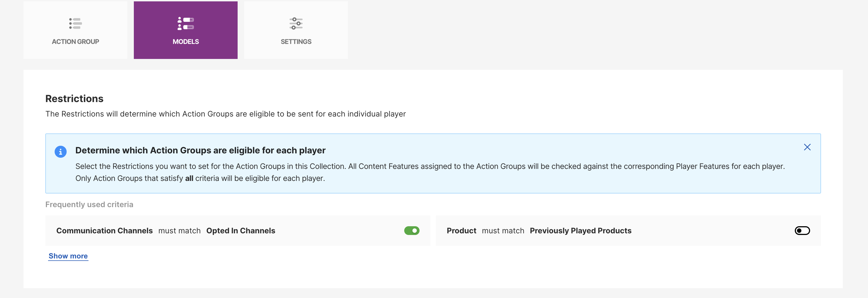Enable Product must match toggle
Viewport: 868px width, 298px height.
(802, 231)
